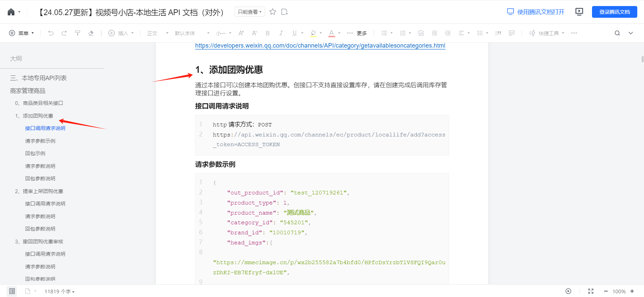
Task: Click the search icon in toolbar
Action: pos(617,33)
